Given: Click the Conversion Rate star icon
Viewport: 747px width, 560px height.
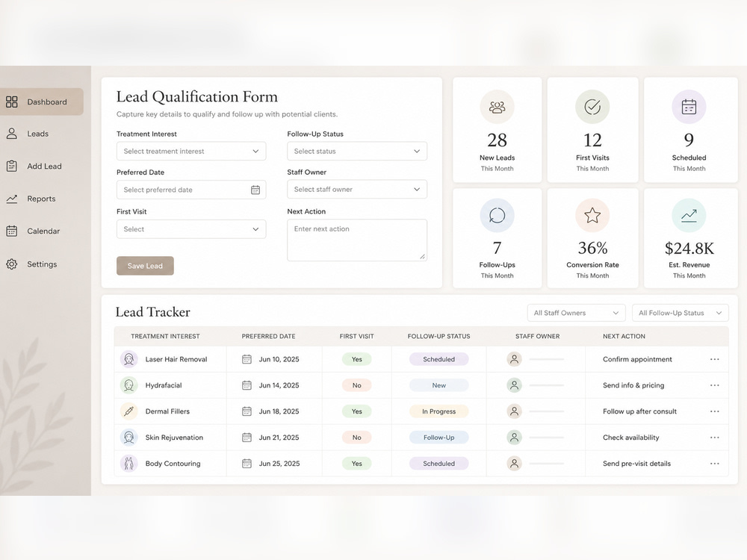Looking at the screenshot, I should coord(592,215).
